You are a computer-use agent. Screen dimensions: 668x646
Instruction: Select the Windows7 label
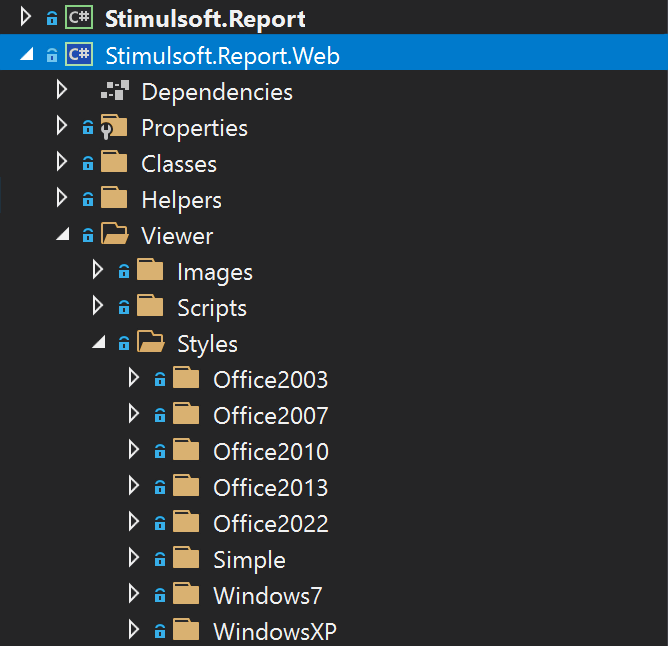click(x=268, y=596)
